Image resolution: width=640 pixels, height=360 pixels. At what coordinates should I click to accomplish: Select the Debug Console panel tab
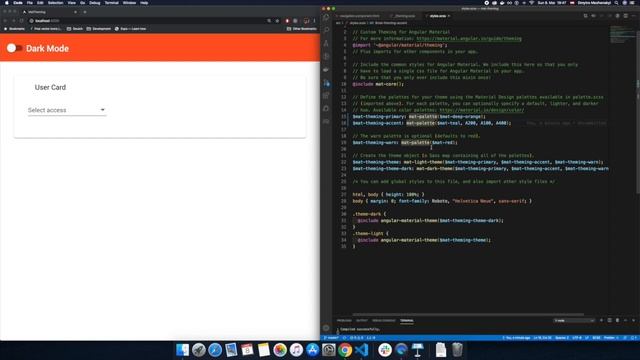384,320
